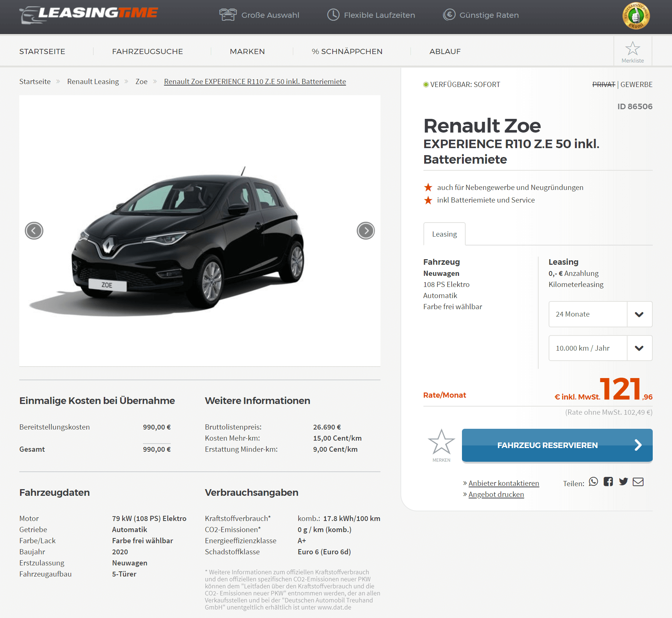Share offer via Twitter icon
Image resolution: width=672 pixels, height=618 pixels.
coord(623,481)
